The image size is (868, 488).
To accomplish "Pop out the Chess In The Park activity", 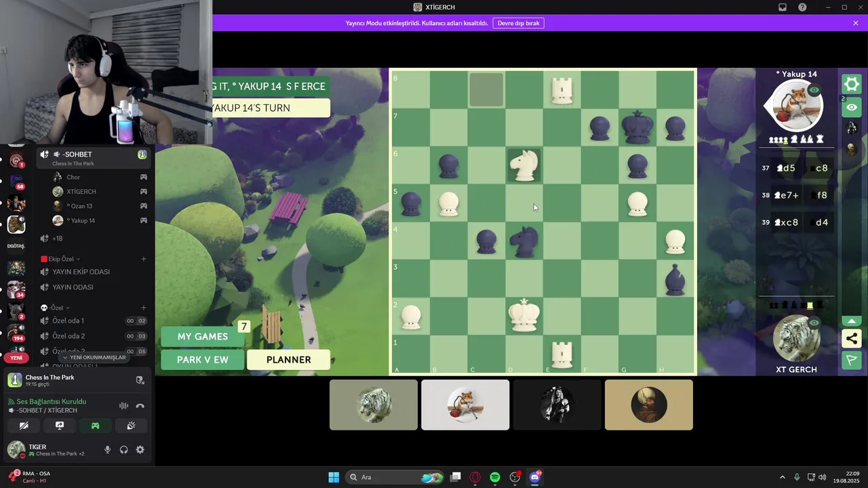I will (140, 380).
